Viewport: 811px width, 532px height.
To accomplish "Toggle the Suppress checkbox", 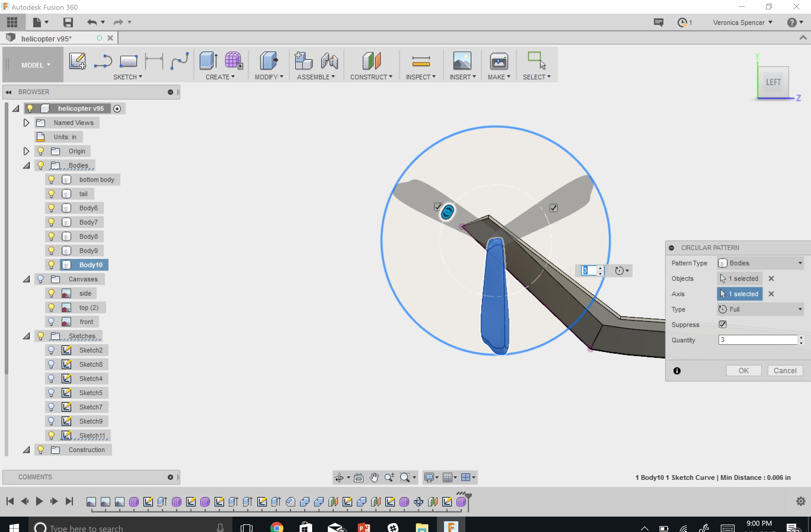I will pos(722,324).
